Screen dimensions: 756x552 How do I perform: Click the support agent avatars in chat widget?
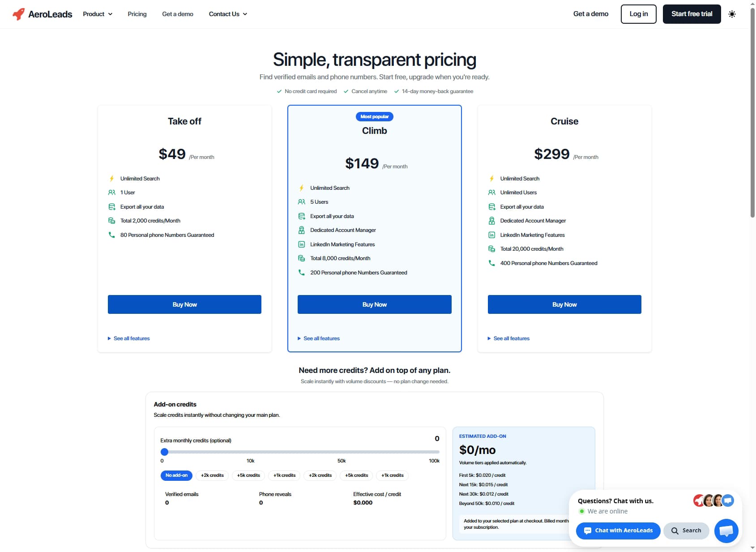coord(713,501)
